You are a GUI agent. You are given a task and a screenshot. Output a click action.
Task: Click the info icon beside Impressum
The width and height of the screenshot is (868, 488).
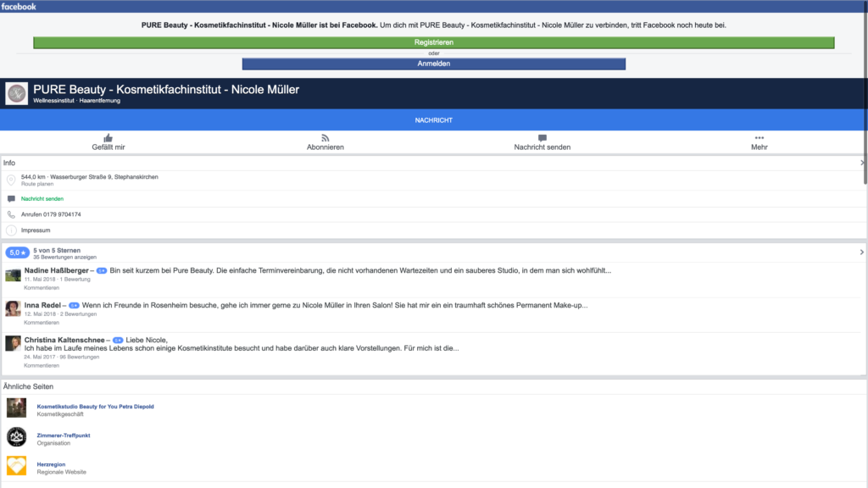pos(11,230)
